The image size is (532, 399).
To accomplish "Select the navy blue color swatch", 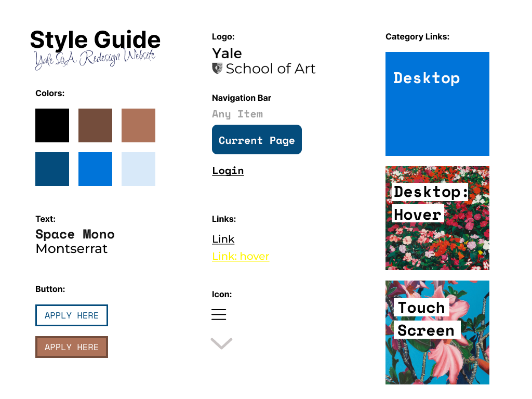I will [x=52, y=169].
